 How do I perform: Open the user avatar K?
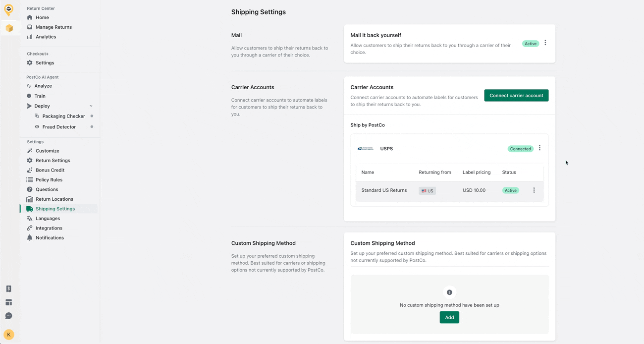click(x=8, y=335)
